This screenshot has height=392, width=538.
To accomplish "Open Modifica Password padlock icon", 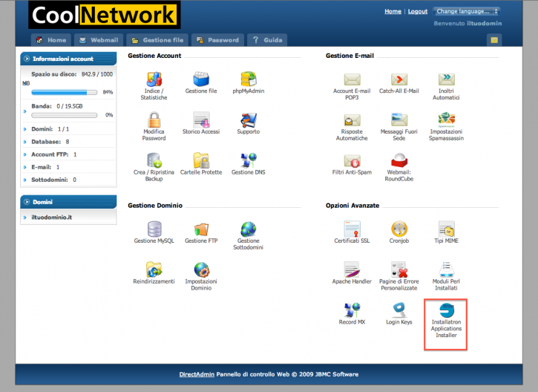I will [154, 120].
